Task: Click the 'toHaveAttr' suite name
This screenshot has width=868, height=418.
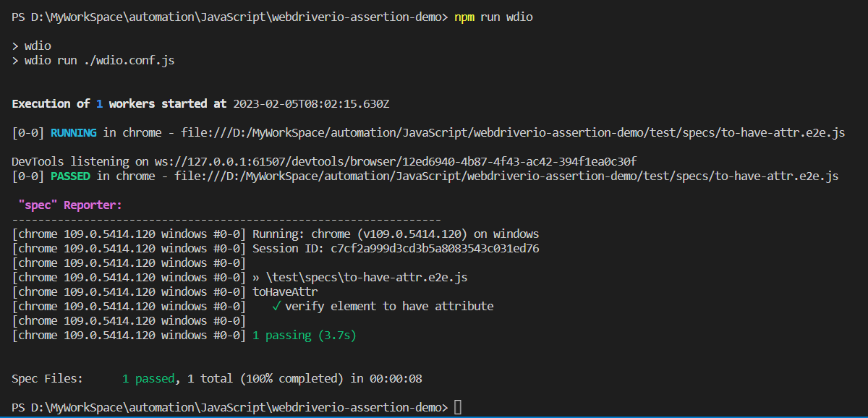Action: pyautogui.click(x=285, y=292)
